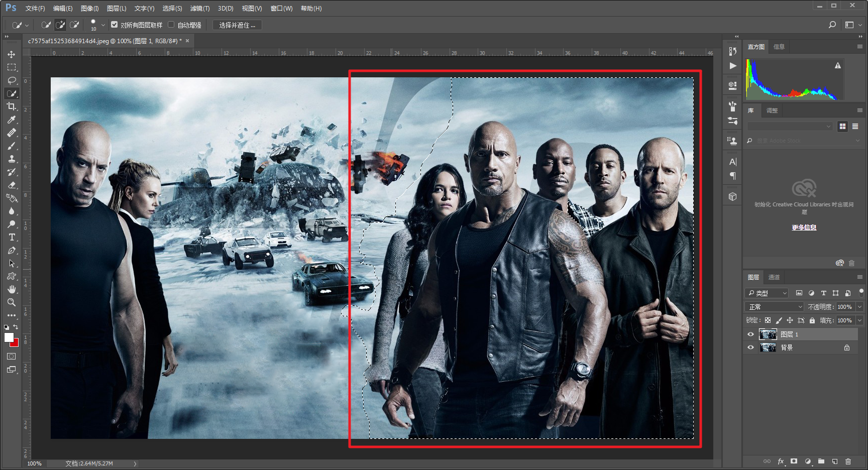868x470 pixels.
Task: Create a new layer group folder
Action: click(821, 461)
